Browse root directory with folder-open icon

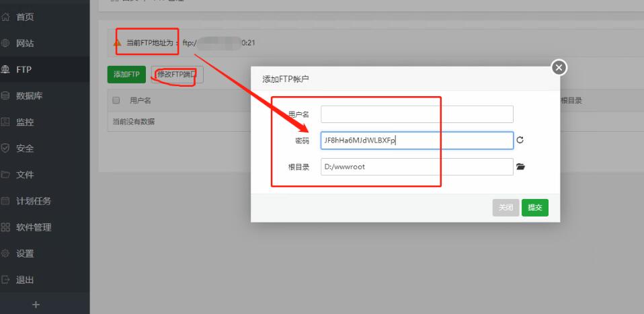coord(521,167)
